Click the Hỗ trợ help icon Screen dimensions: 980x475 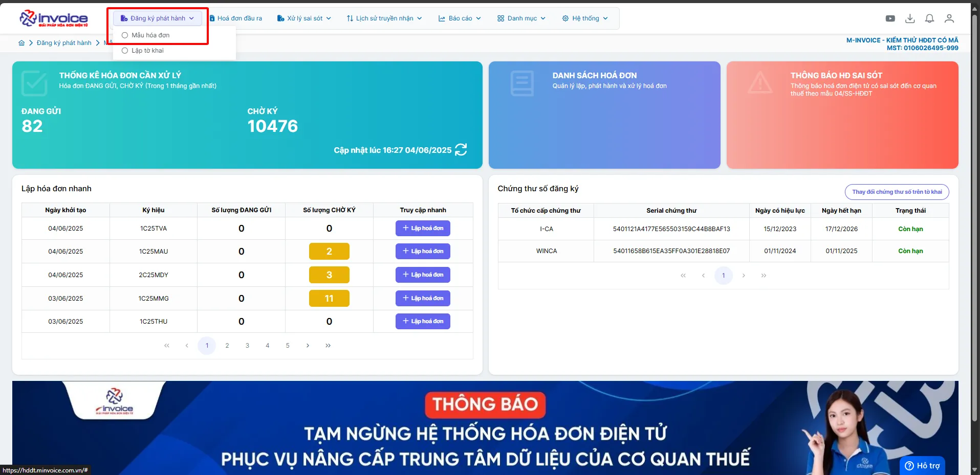pyautogui.click(x=909, y=466)
